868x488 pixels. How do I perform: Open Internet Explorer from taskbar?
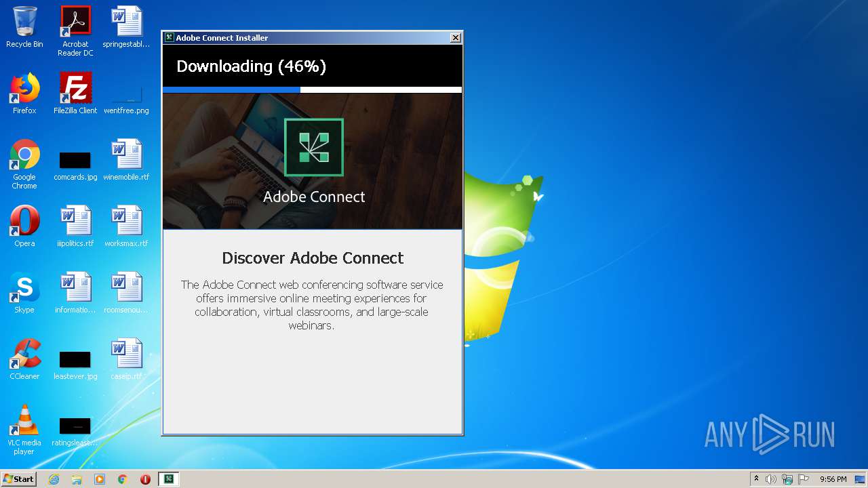[54, 479]
